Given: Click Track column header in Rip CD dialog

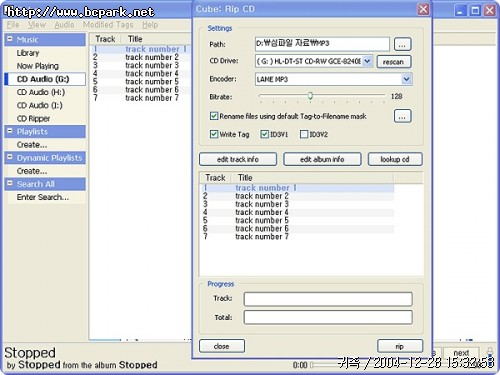Looking at the screenshot, I should (x=215, y=178).
